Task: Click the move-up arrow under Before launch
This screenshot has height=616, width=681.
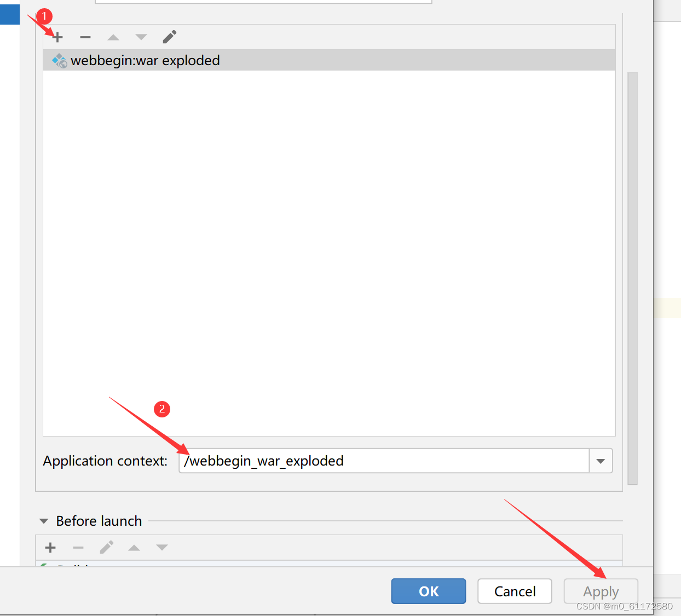Action: 134,547
